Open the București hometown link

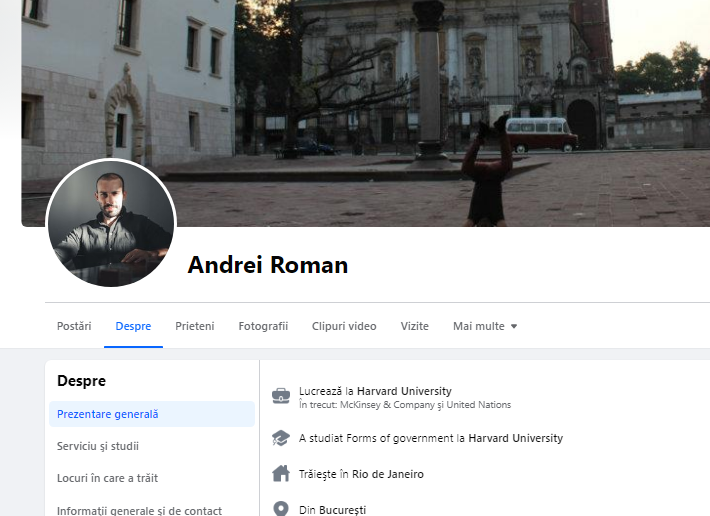pos(342,510)
